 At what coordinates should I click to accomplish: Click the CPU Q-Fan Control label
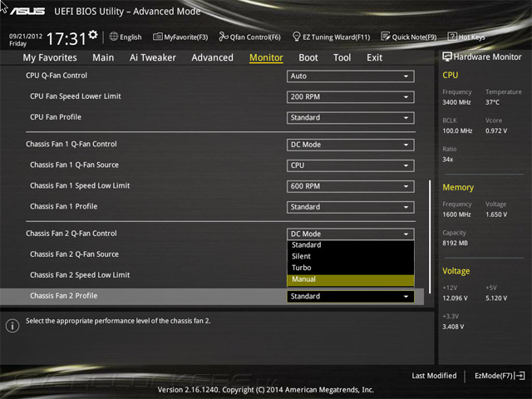[57, 76]
